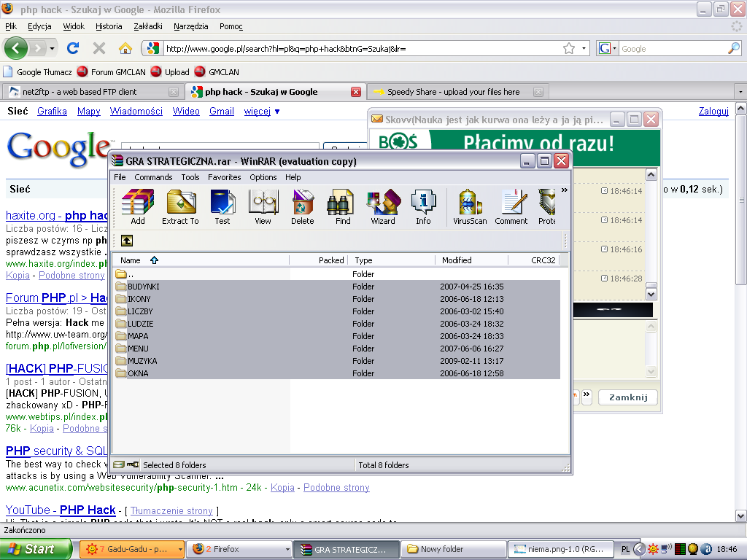The image size is (747, 560).
Task: Open the Commands menu in WinRAR
Action: click(x=153, y=177)
